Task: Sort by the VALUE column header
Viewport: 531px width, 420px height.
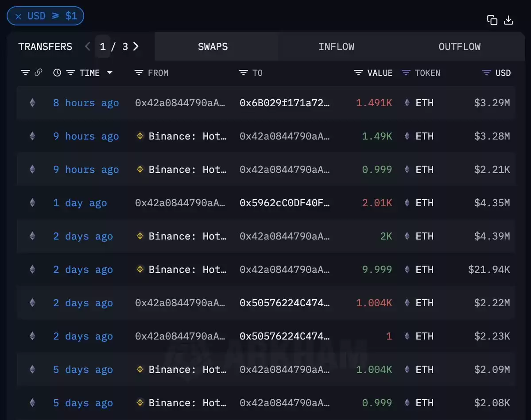Action: point(380,73)
